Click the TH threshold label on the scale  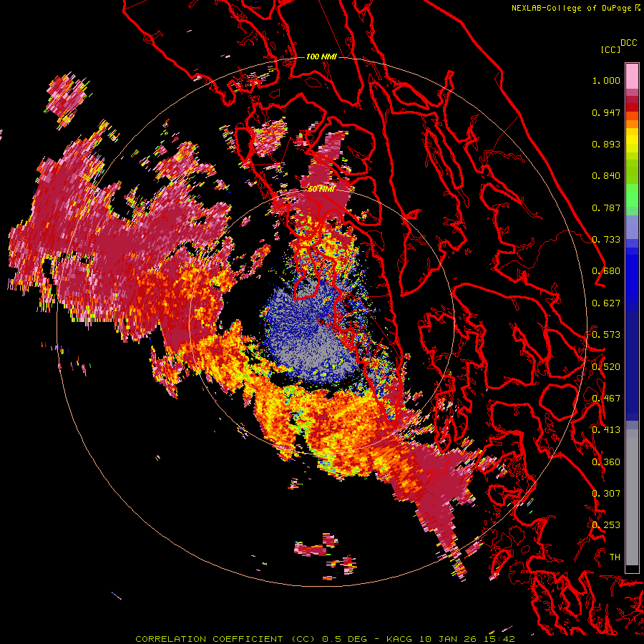(615, 557)
